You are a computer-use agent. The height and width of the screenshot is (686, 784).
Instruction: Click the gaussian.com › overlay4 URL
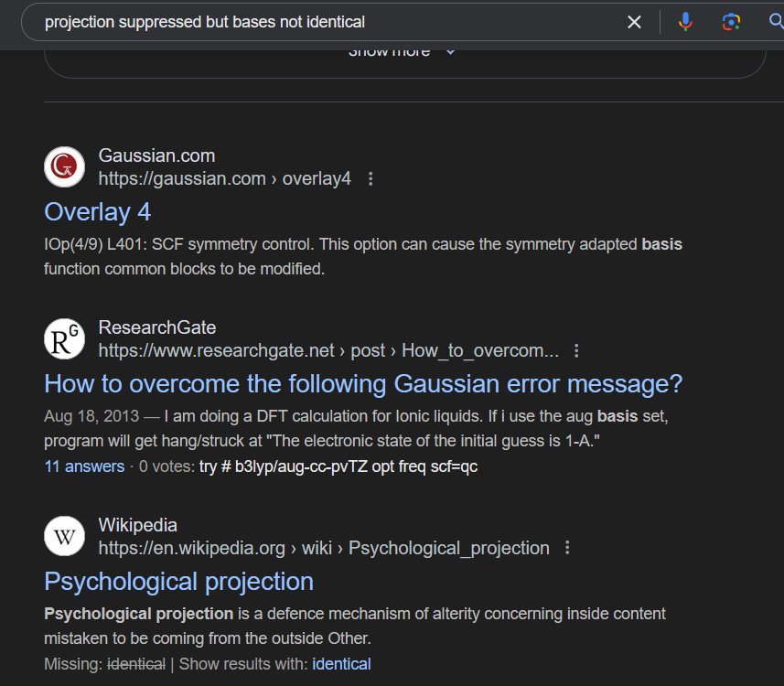pos(224,179)
